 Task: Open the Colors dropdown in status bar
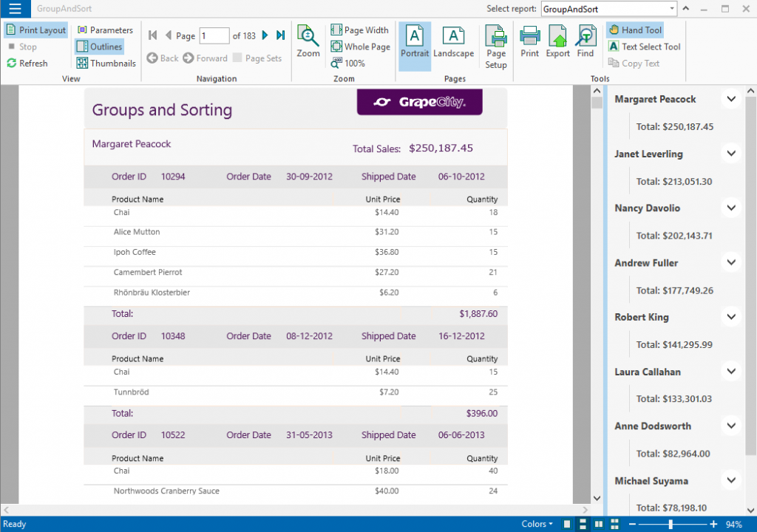pos(537,524)
